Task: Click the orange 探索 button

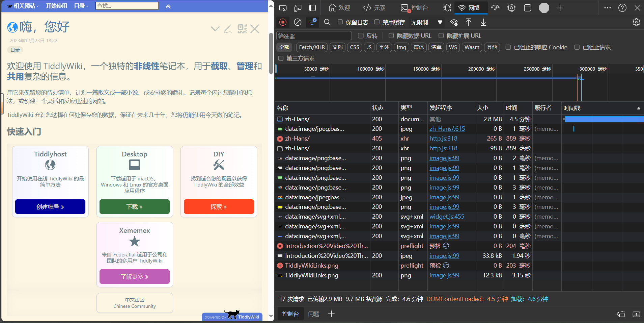Action: 219,207
